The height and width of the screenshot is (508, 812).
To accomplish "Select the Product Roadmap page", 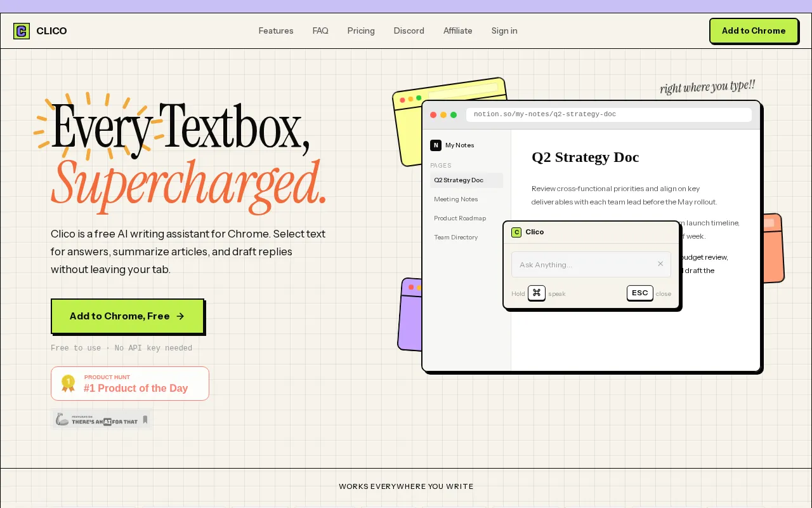I will tap(466, 218).
